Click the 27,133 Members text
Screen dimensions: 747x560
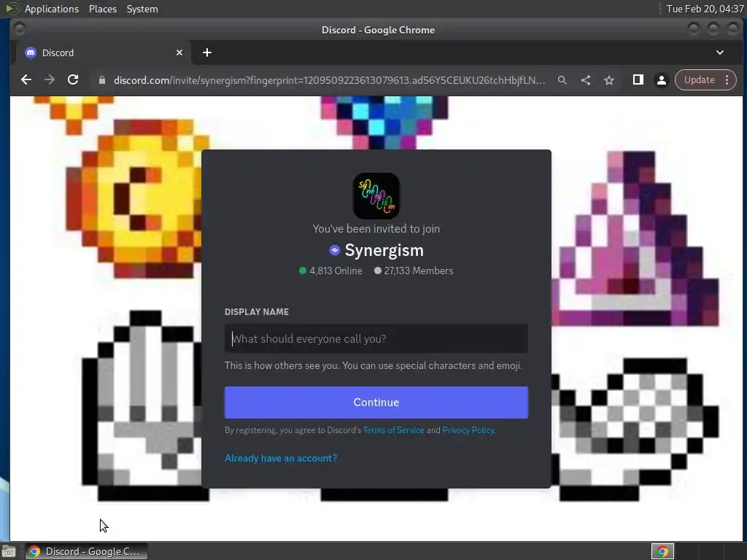(x=418, y=271)
